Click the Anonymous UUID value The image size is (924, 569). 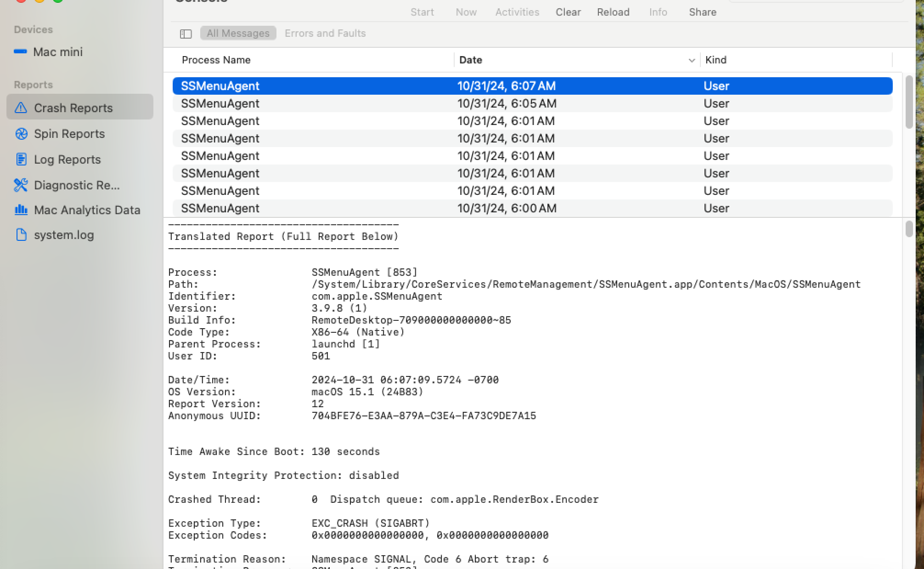pos(423,415)
